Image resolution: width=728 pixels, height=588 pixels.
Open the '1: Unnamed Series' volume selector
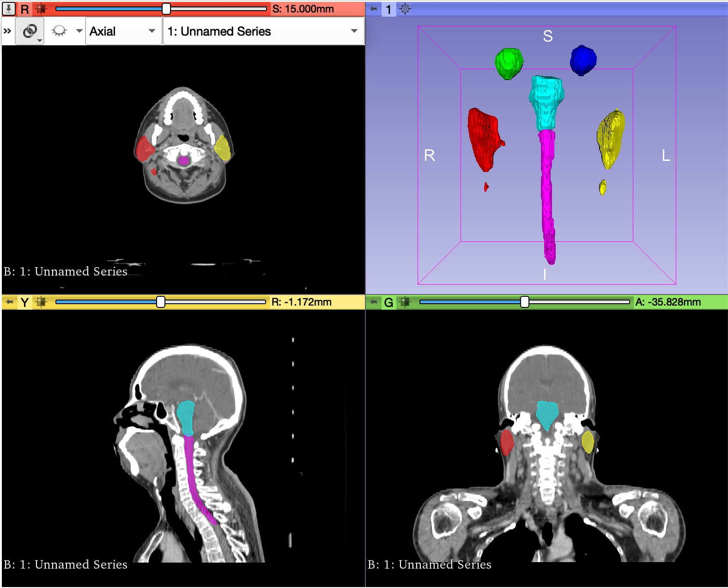pyautogui.click(x=263, y=31)
